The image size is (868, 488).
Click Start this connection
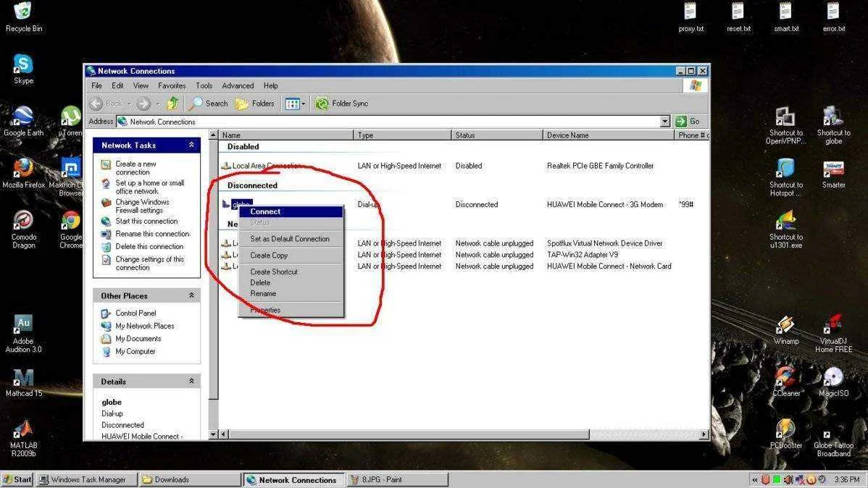[x=146, y=222]
